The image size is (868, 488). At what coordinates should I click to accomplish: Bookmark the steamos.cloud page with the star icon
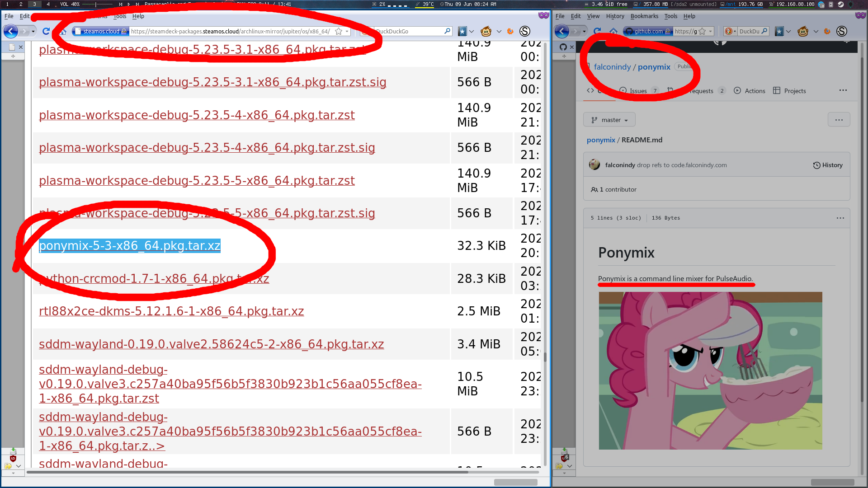(338, 31)
